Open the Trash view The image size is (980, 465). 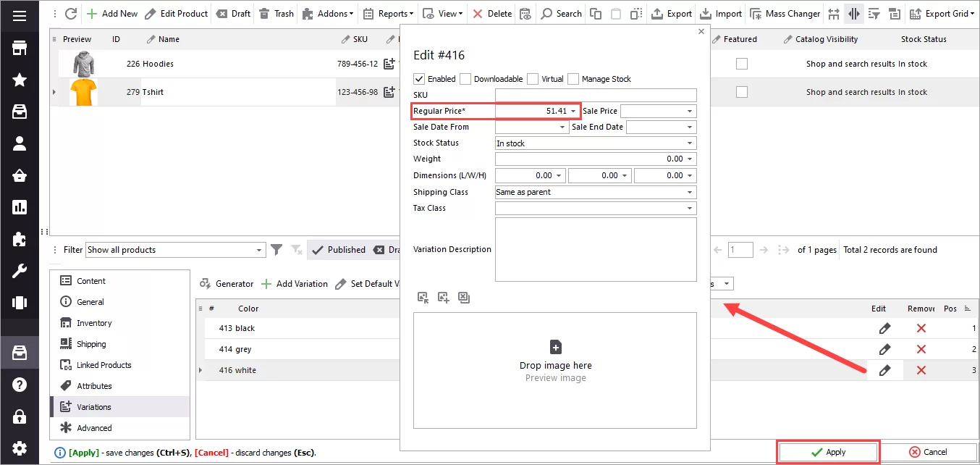(x=276, y=13)
